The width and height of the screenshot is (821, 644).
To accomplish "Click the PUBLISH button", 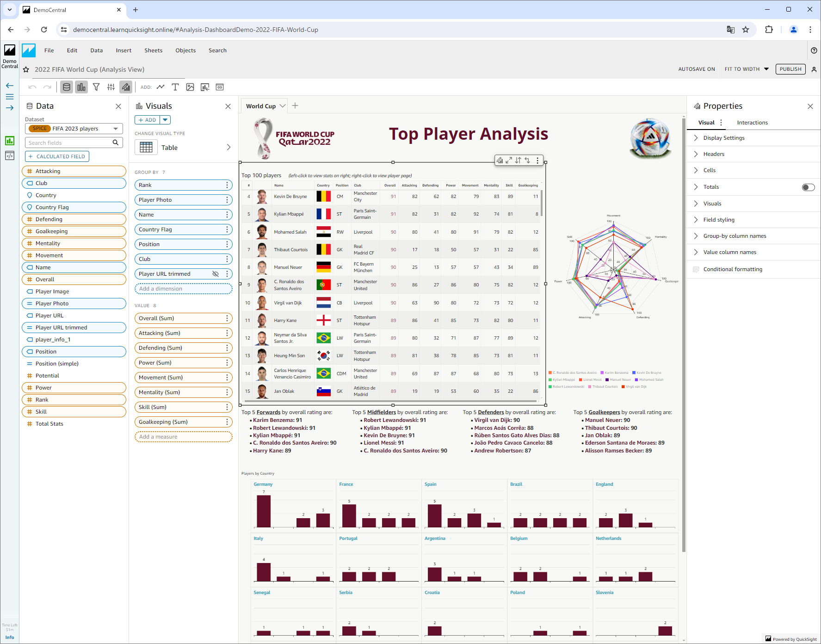I will [790, 69].
